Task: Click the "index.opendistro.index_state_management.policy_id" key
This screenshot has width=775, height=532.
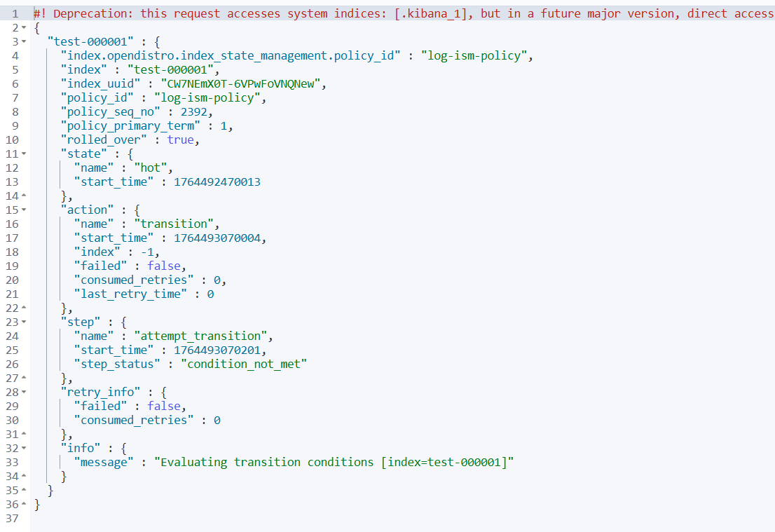Action: click(x=231, y=56)
